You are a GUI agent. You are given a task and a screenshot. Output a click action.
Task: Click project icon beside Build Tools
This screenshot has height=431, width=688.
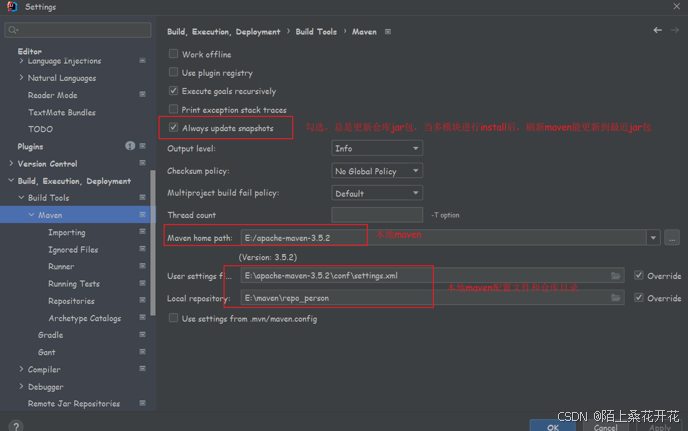[143, 198]
